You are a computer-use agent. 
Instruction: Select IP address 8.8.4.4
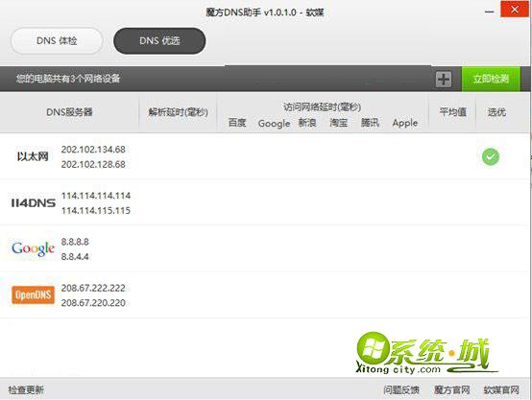point(75,257)
